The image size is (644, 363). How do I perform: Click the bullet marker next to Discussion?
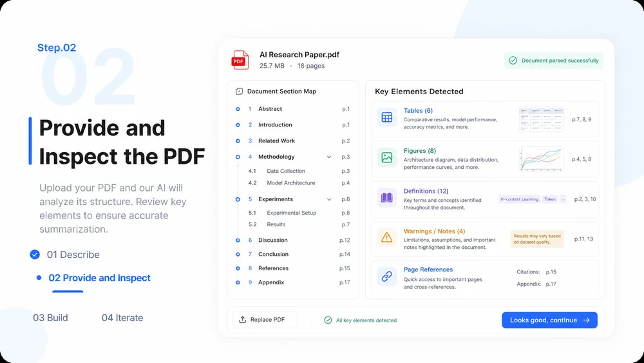click(x=238, y=240)
